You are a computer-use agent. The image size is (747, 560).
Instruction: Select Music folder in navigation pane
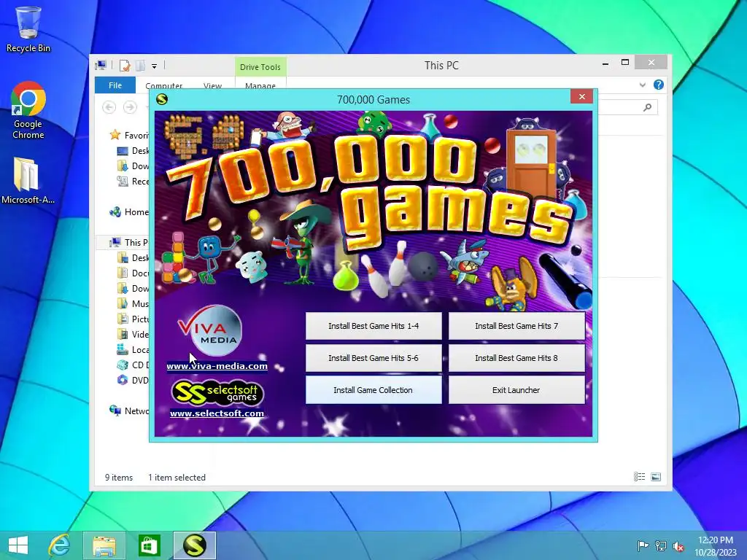point(133,304)
